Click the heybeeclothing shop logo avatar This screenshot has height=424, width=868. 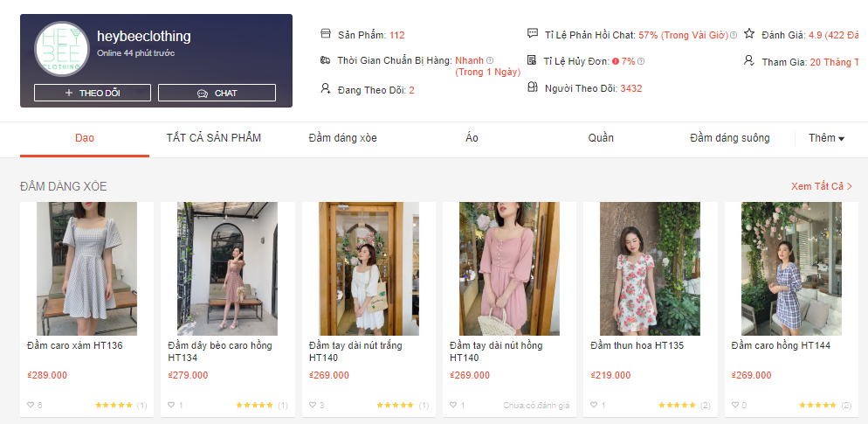(62, 48)
